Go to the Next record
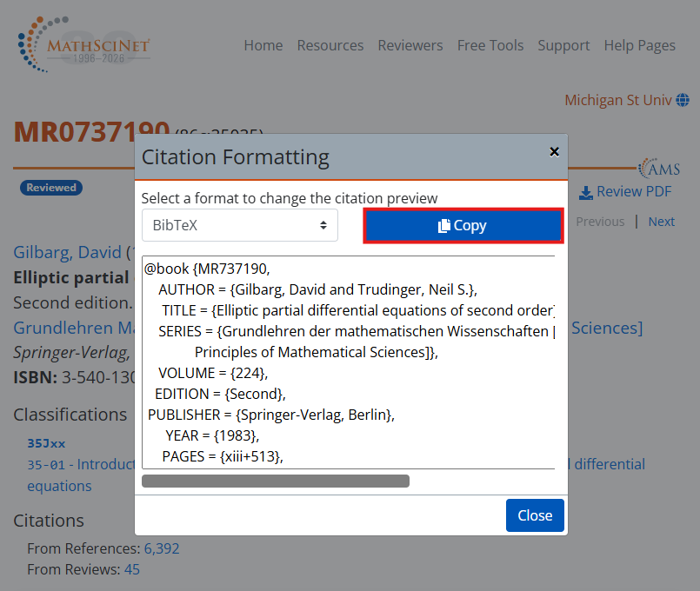The width and height of the screenshot is (700, 591). click(661, 222)
